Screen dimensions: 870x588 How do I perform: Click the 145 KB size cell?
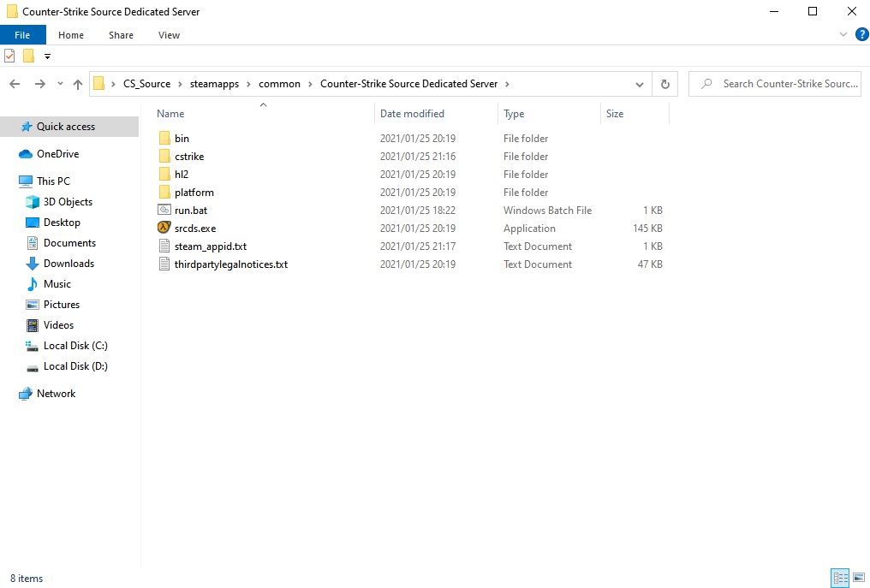point(647,228)
